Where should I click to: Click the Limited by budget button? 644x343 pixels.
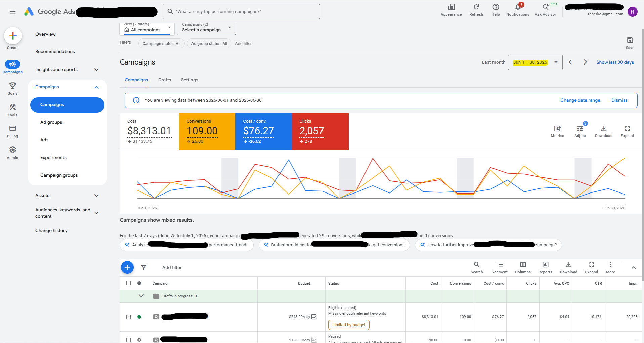coord(349,325)
